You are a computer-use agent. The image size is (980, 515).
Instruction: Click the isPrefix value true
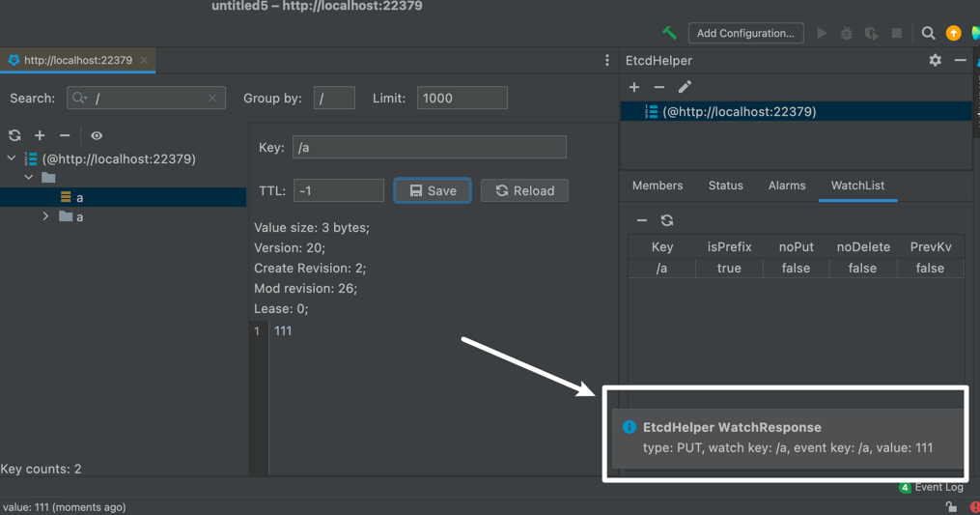click(x=729, y=268)
